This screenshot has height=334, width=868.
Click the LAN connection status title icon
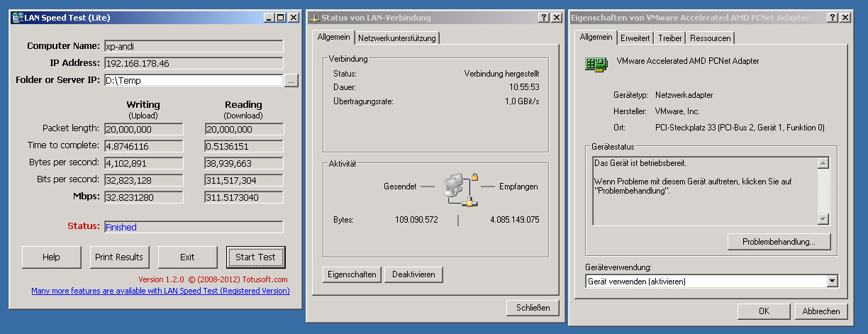315,18
